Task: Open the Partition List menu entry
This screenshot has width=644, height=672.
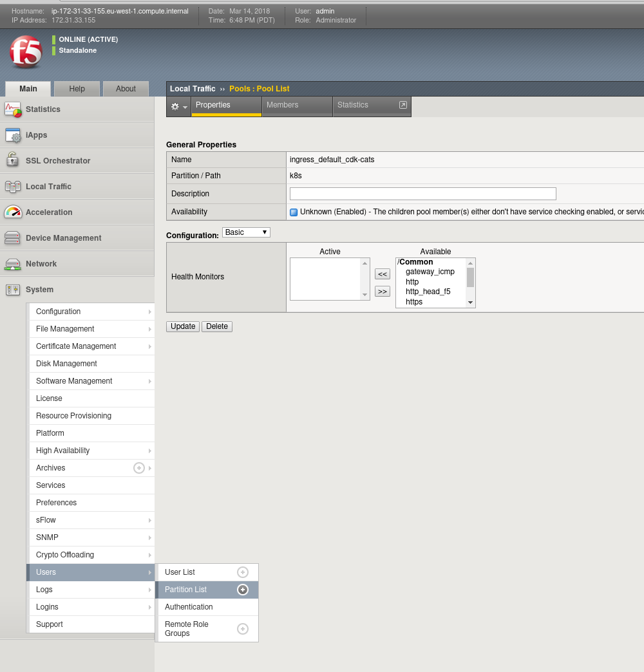Action: (207, 590)
